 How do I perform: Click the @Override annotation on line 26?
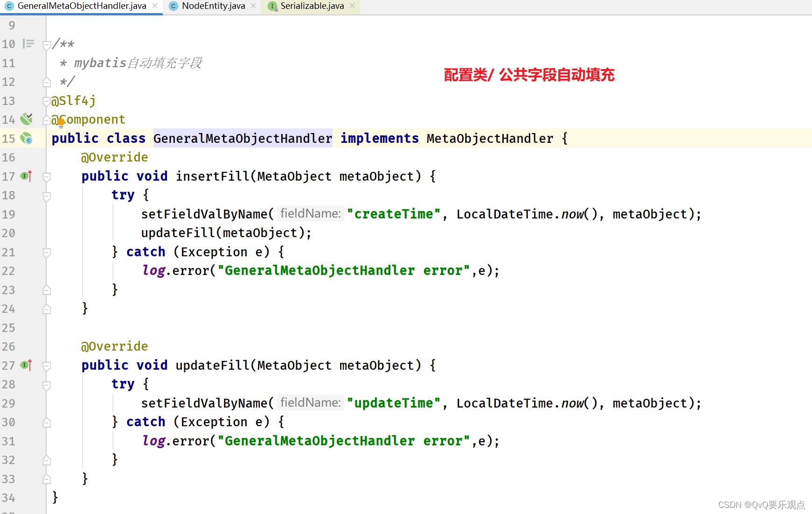[x=115, y=346]
